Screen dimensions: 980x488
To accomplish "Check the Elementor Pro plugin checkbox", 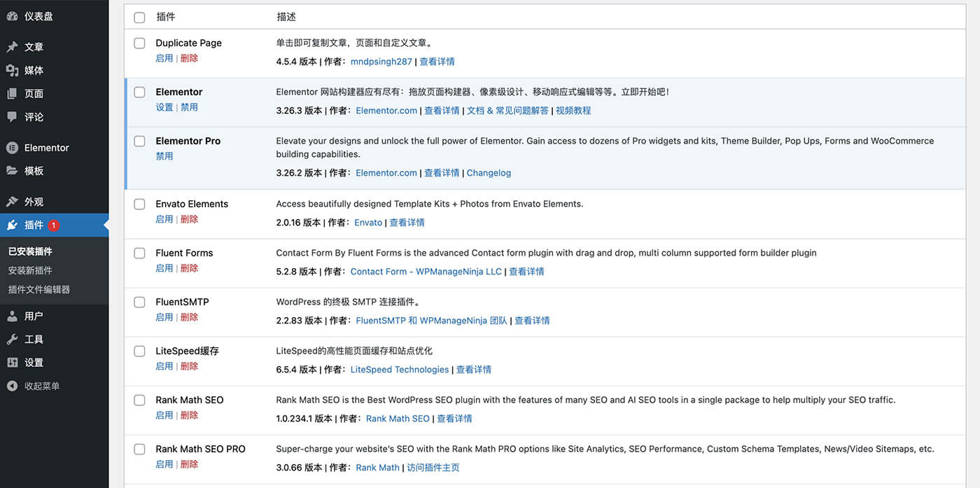I will tap(139, 141).
